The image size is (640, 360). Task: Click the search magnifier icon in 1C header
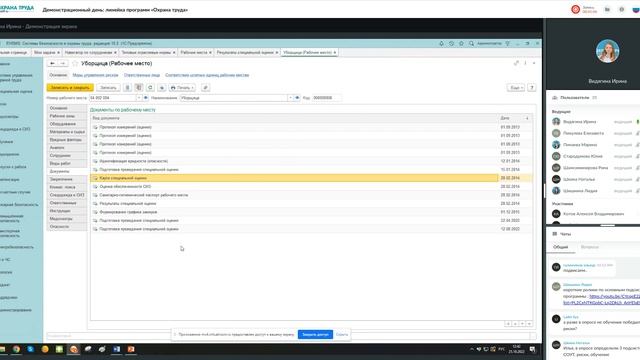(x=471, y=43)
